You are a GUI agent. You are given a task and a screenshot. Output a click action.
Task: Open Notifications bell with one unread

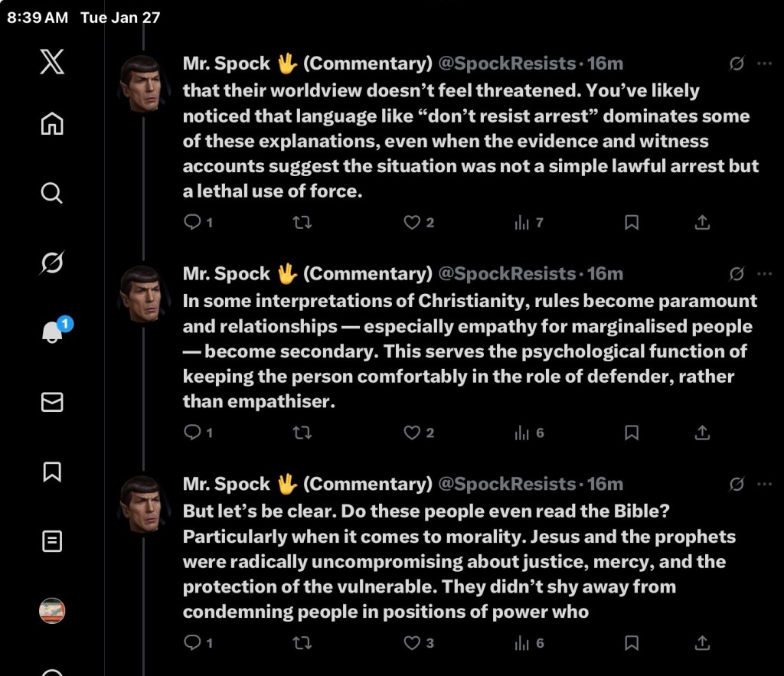pyautogui.click(x=52, y=332)
